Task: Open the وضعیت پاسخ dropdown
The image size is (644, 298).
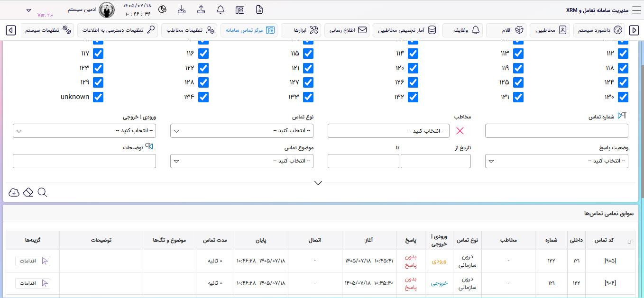Action: tap(557, 161)
